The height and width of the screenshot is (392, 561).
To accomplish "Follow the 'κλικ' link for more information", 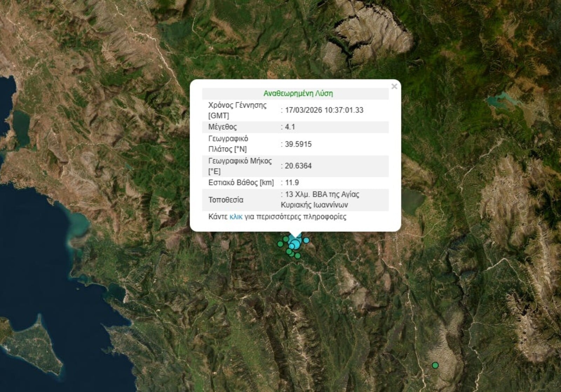I will point(236,217).
